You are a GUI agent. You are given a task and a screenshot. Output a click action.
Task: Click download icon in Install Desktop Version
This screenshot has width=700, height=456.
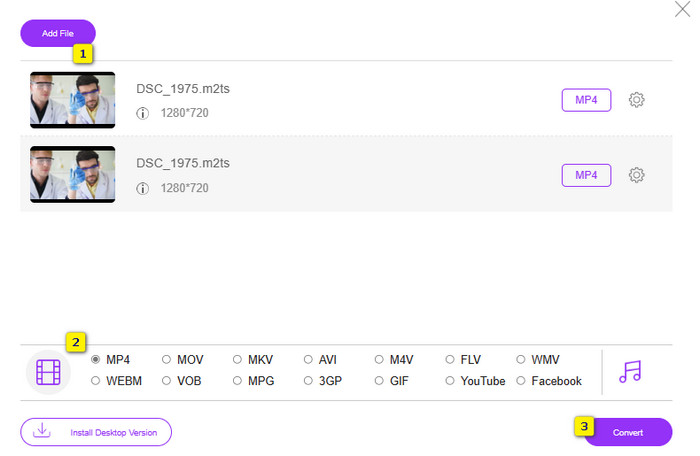point(42,431)
